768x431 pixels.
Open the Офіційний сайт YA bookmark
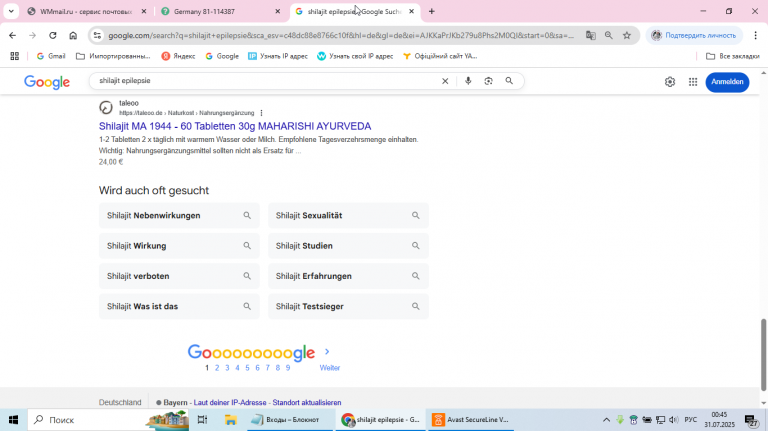coord(440,56)
